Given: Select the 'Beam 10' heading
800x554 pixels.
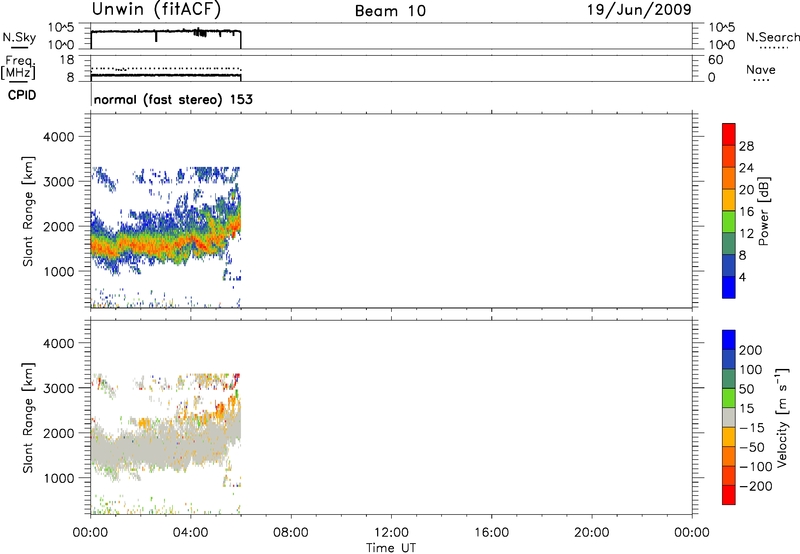Looking at the screenshot, I should [x=390, y=11].
